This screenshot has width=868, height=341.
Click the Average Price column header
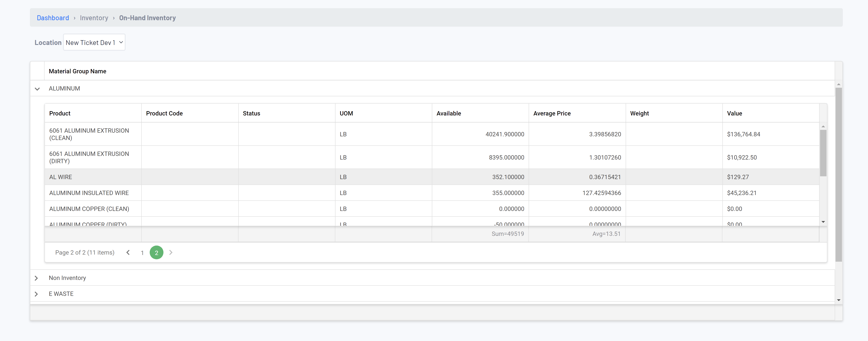point(552,113)
